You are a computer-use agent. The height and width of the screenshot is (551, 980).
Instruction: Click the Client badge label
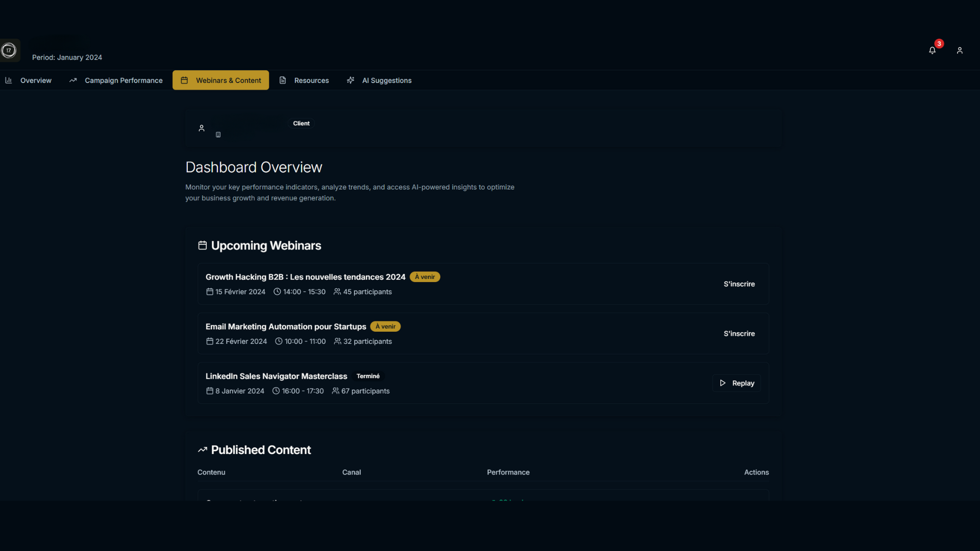301,123
